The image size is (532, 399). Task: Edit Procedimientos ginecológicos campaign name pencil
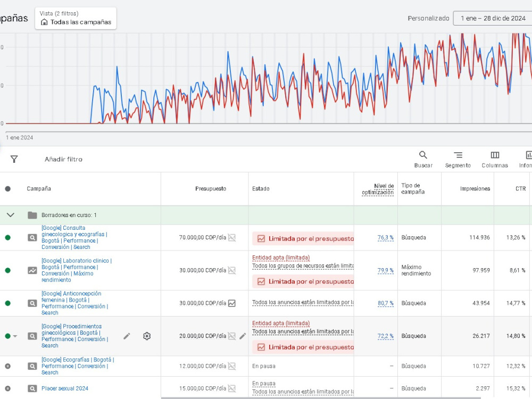coord(127,336)
